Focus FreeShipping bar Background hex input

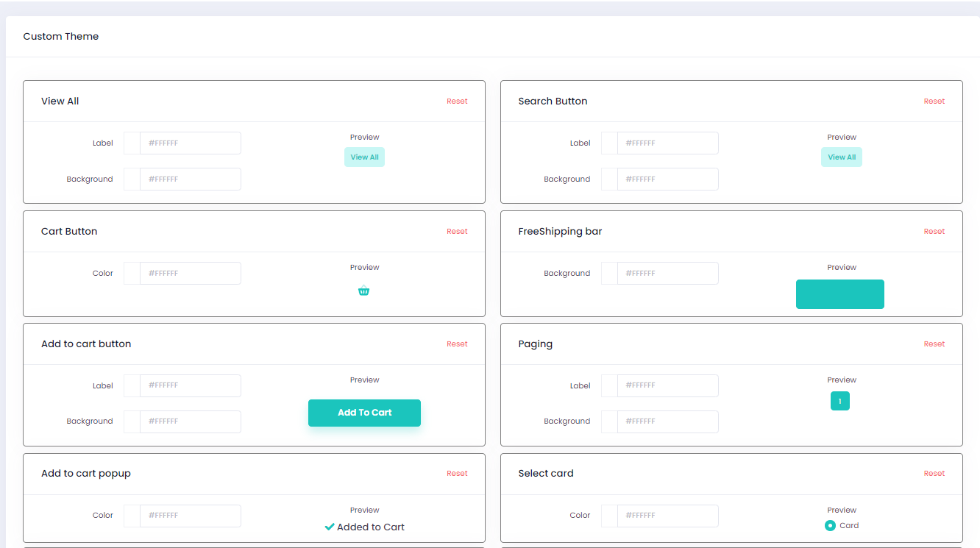pos(668,274)
